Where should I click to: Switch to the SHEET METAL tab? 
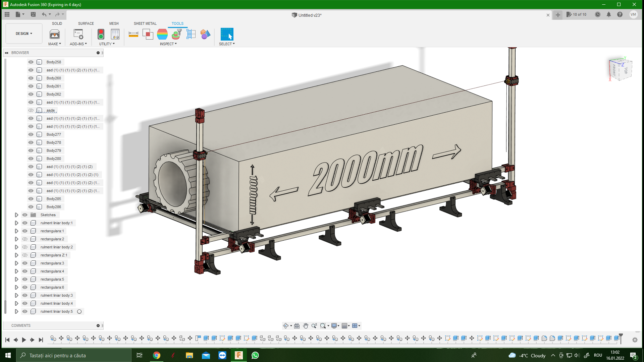pos(145,23)
